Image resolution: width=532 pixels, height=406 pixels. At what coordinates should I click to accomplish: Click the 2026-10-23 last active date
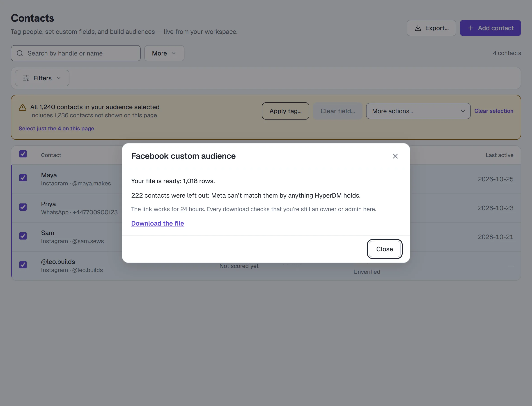click(495, 208)
